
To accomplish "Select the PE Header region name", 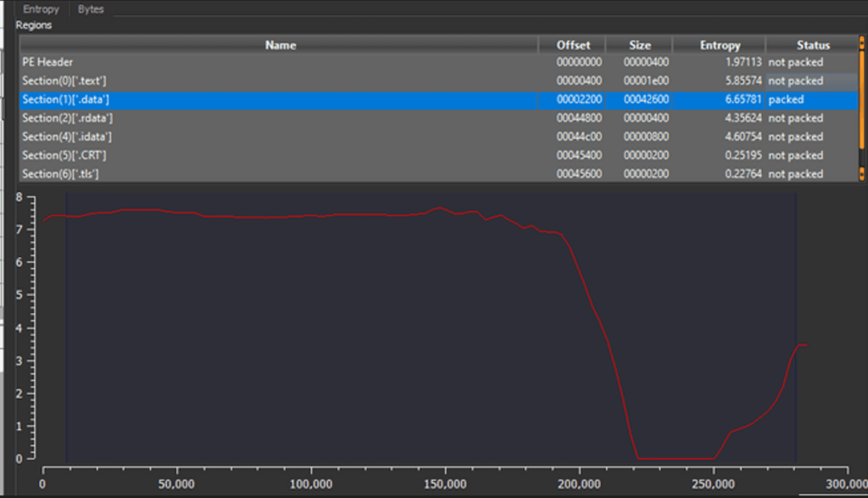I will pos(47,62).
